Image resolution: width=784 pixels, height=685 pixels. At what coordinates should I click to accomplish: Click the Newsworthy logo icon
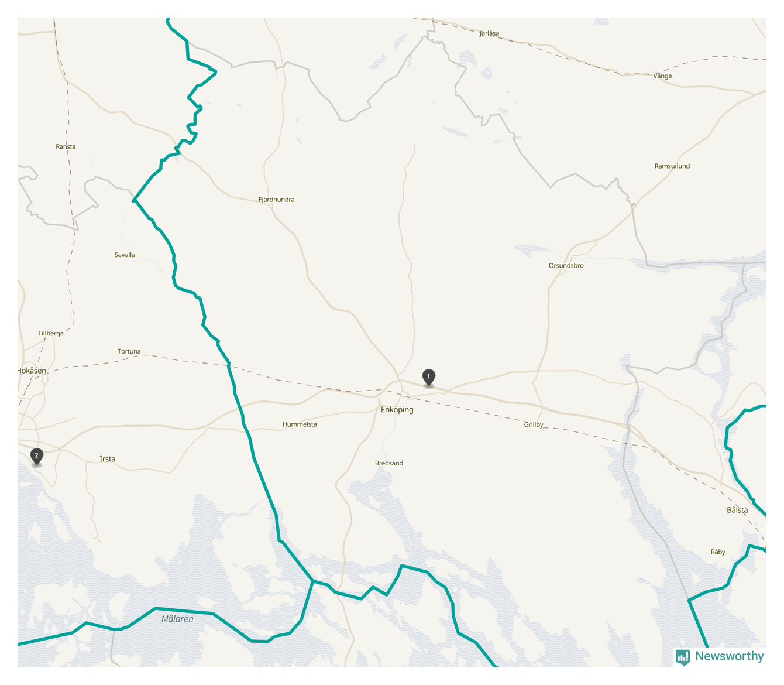[x=683, y=657]
